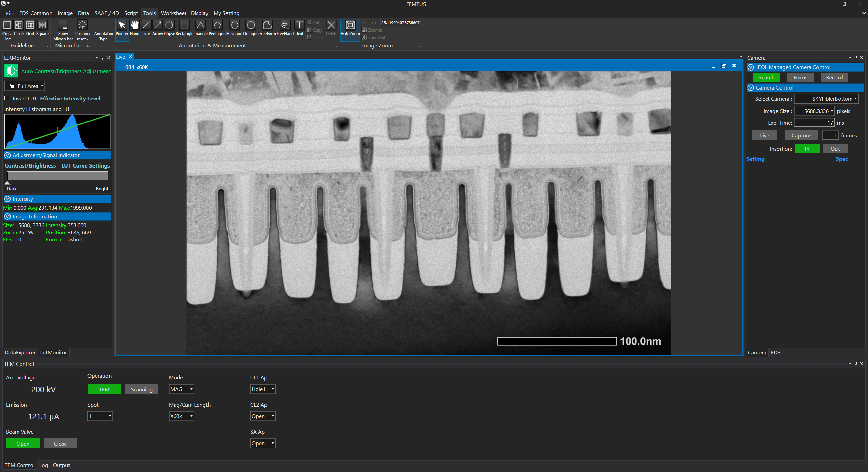Select the Pentagon shape tool
868x472 pixels.
pos(217,26)
